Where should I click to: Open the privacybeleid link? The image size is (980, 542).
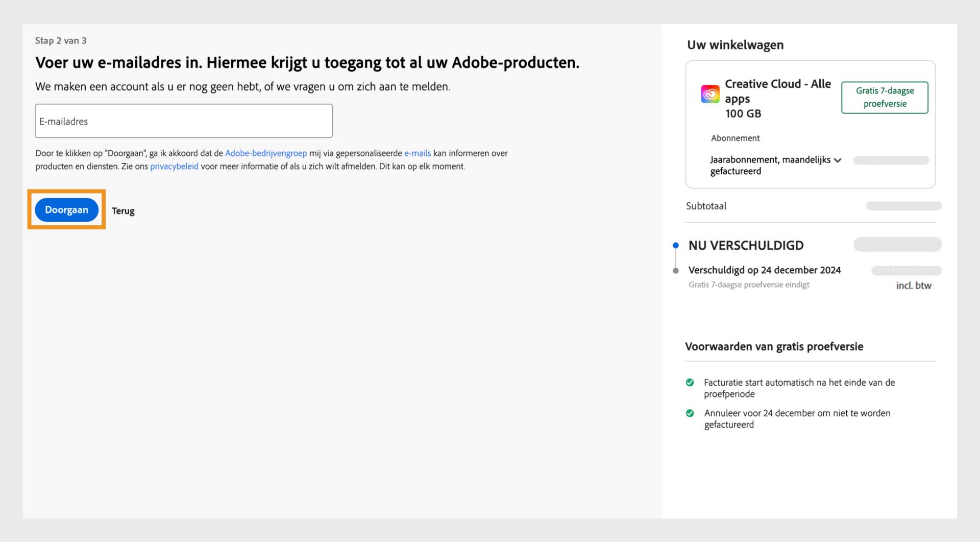174,167
